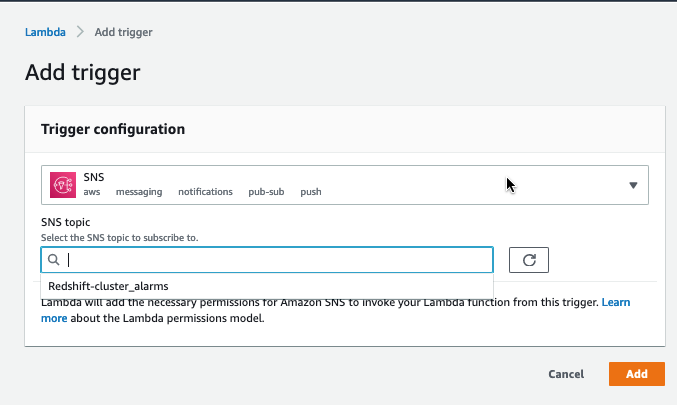Refresh the SNS topic list

[529, 260]
